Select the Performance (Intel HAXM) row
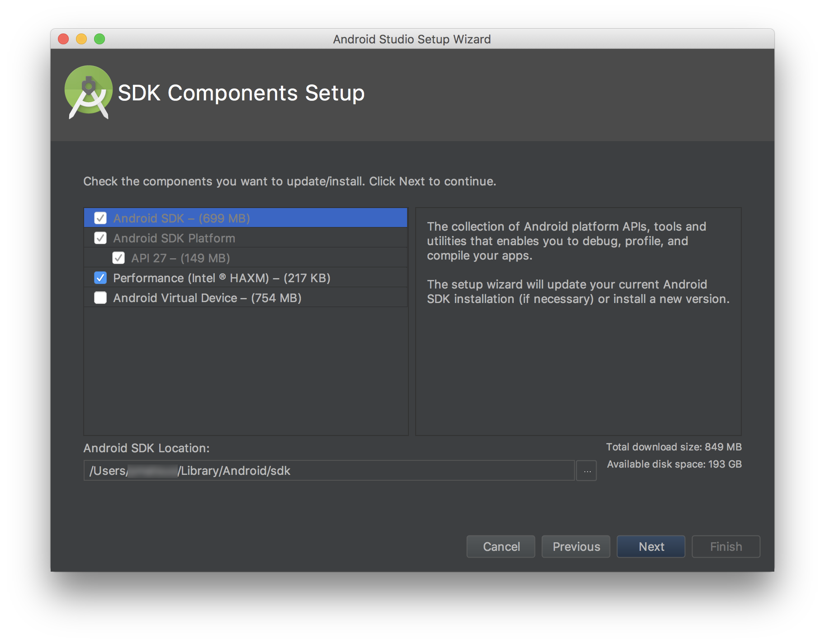 tap(246, 278)
